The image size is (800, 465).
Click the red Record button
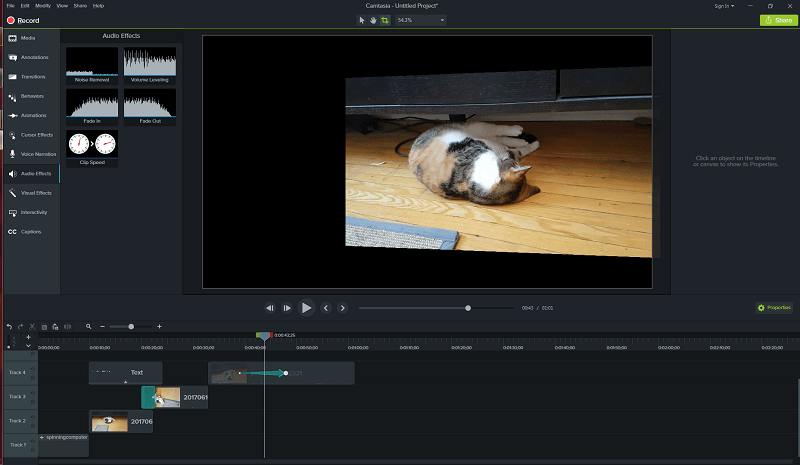[23, 20]
